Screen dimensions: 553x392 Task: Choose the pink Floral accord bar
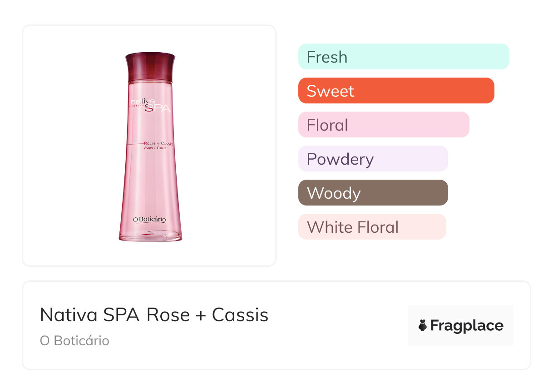[384, 125]
